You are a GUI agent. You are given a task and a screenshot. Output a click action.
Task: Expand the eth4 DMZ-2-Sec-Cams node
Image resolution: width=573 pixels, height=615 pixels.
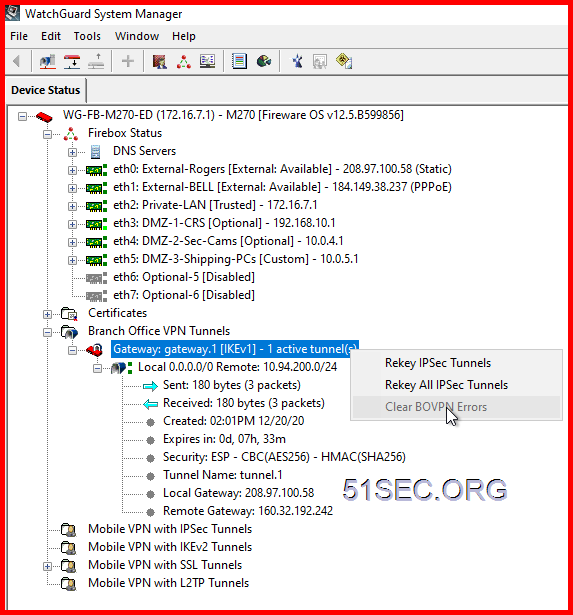(72, 242)
